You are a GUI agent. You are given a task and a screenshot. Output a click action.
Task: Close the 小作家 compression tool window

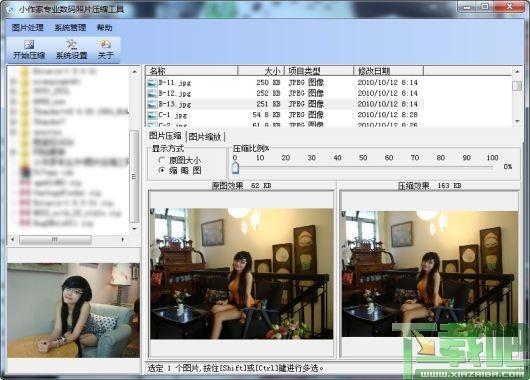(x=509, y=7)
